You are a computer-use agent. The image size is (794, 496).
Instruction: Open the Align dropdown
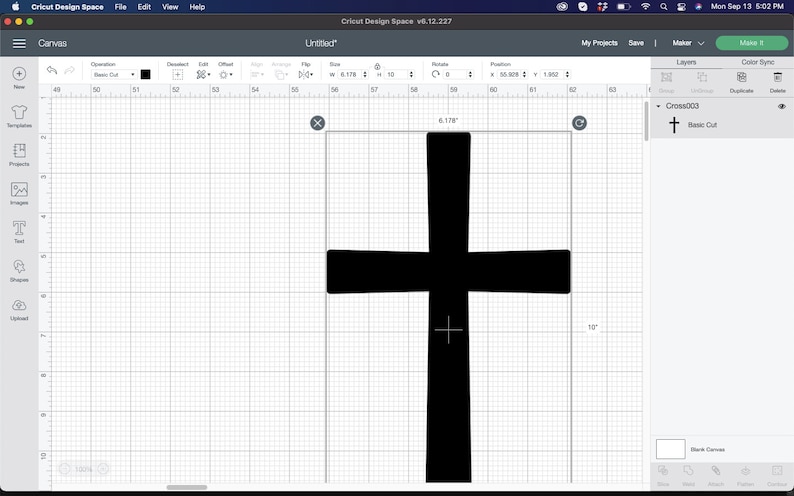(257, 75)
